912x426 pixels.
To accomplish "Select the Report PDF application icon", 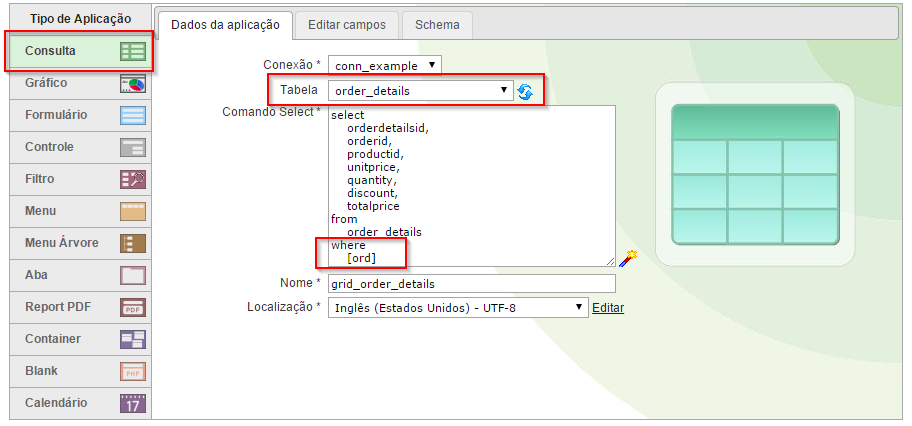I will coord(133,307).
